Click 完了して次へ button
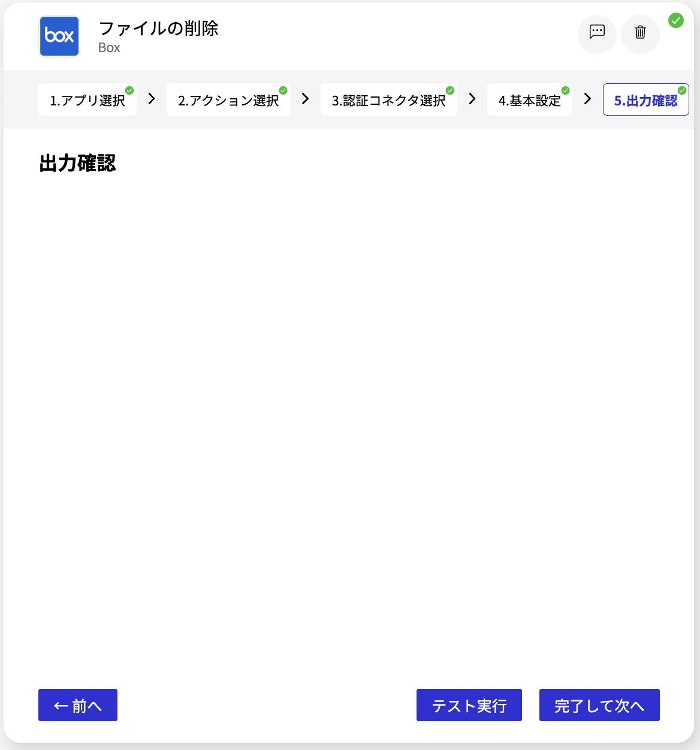 (599, 705)
